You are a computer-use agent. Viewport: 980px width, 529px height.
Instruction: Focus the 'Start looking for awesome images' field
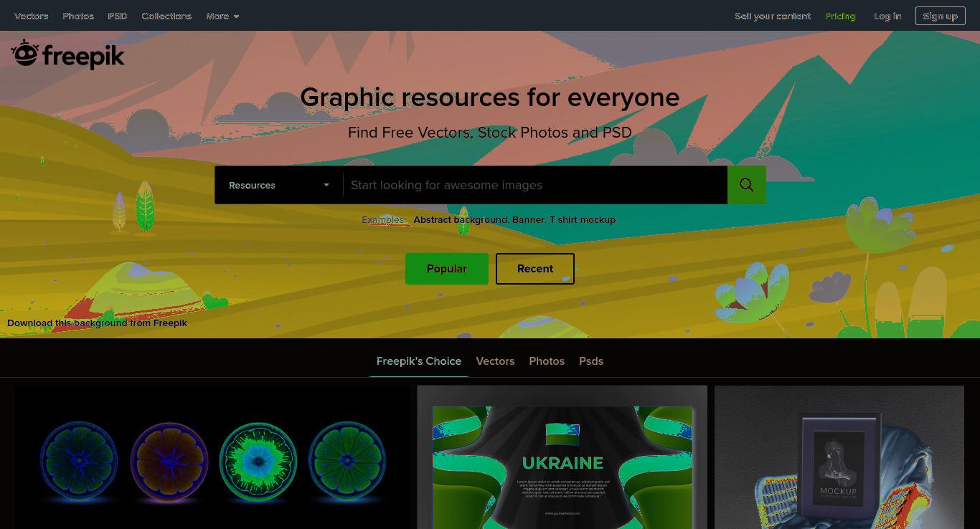pyautogui.click(x=535, y=185)
